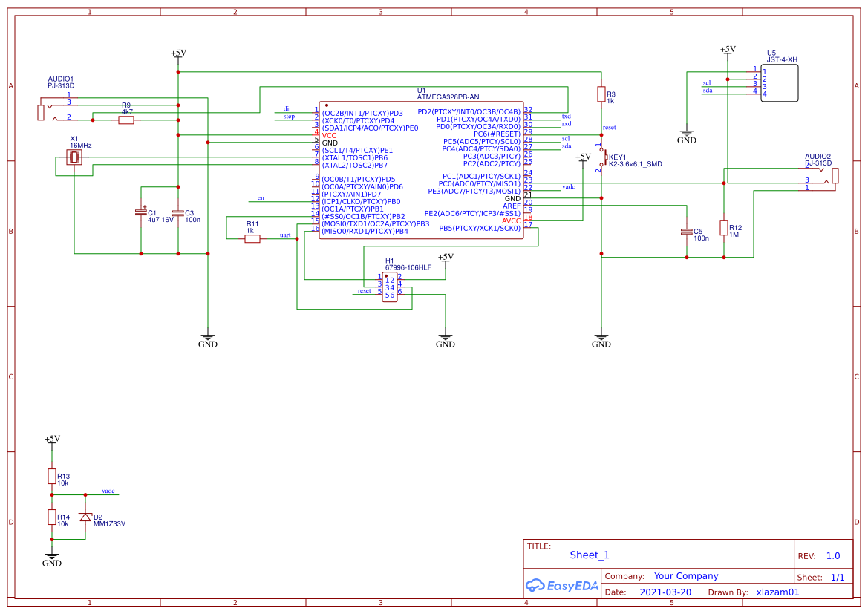This screenshot has width=868, height=614.
Task: Select the JST-4-XH connector U5
Action: 780,83
